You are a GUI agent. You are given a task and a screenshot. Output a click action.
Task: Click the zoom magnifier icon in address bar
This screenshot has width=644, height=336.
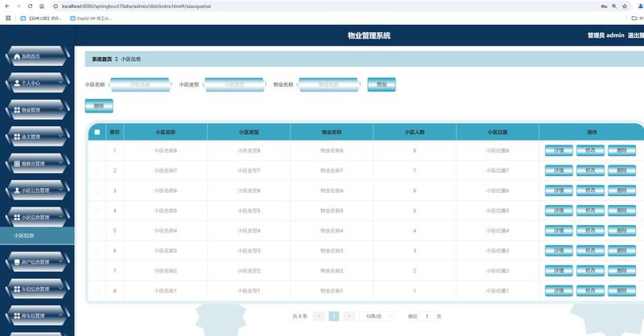tap(614, 6)
